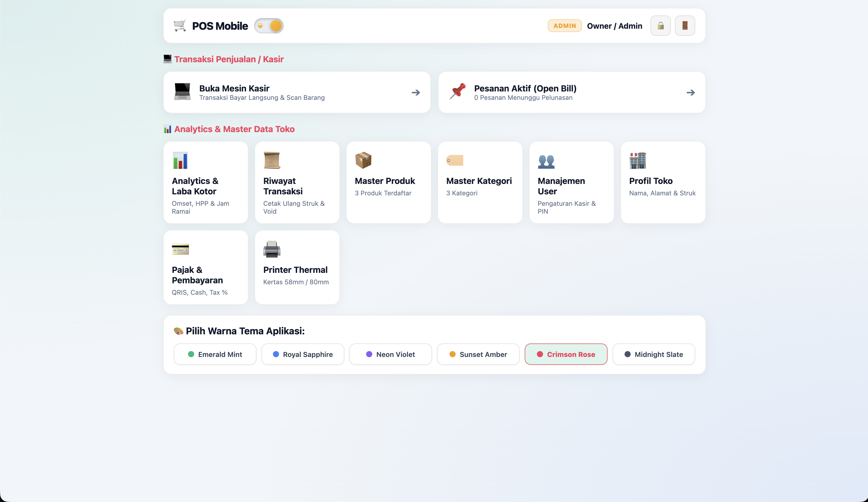Image resolution: width=868 pixels, height=502 pixels.
Task: Click 'Transaksi Bayar Langsung & Scan Barang' text
Action: [x=262, y=98]
